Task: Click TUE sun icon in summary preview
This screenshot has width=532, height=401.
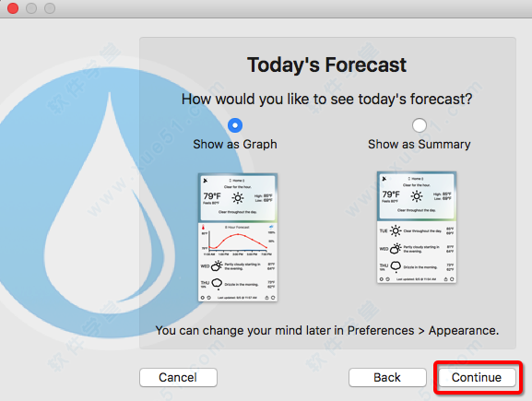Action: [x=396, y=230]
